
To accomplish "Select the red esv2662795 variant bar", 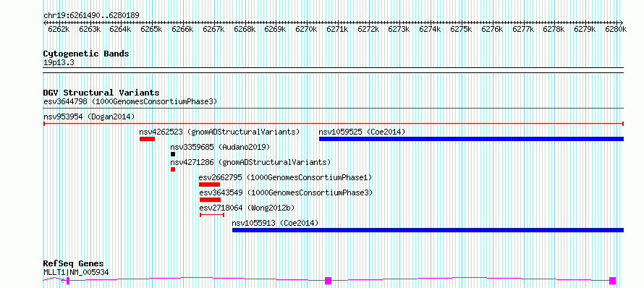I will (x=209, y=185).
